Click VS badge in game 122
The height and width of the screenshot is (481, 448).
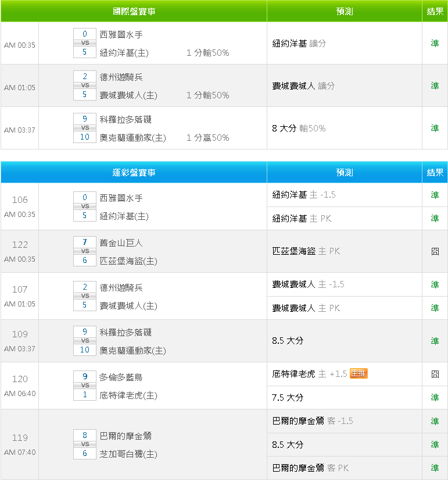pos(85,251)
